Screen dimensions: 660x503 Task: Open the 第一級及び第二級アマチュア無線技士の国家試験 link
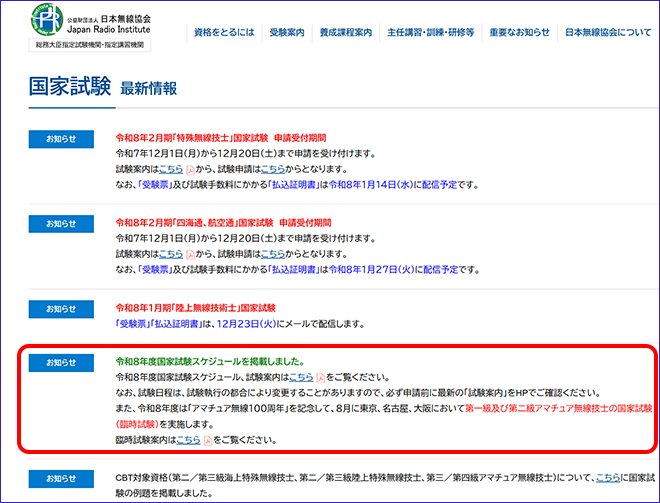click(550, 409)
